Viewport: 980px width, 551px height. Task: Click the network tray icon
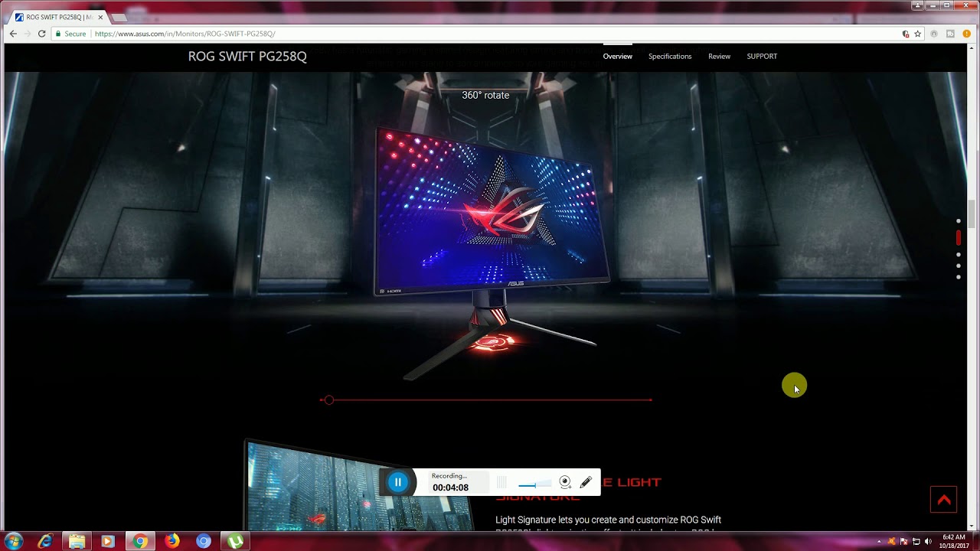[916, 542]
